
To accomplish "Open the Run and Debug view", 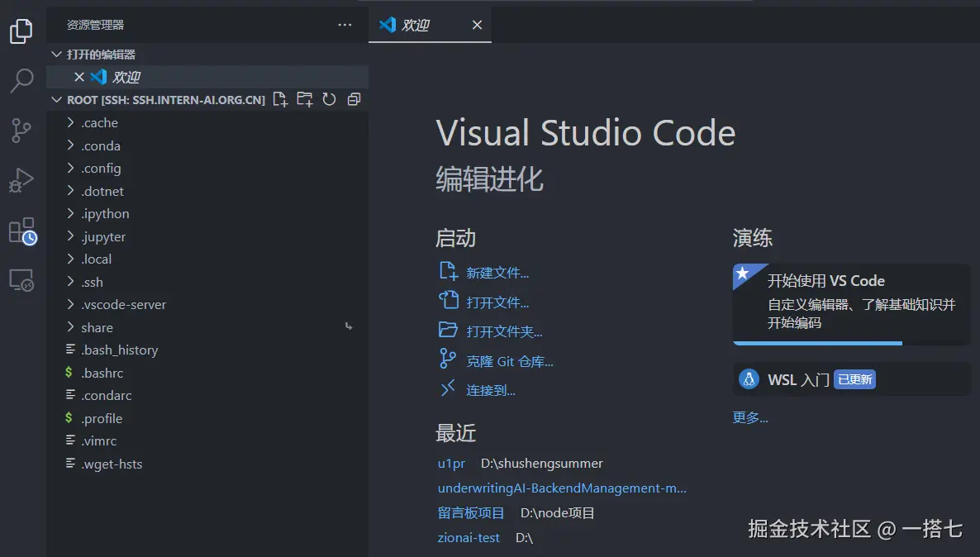I will 21,181.
